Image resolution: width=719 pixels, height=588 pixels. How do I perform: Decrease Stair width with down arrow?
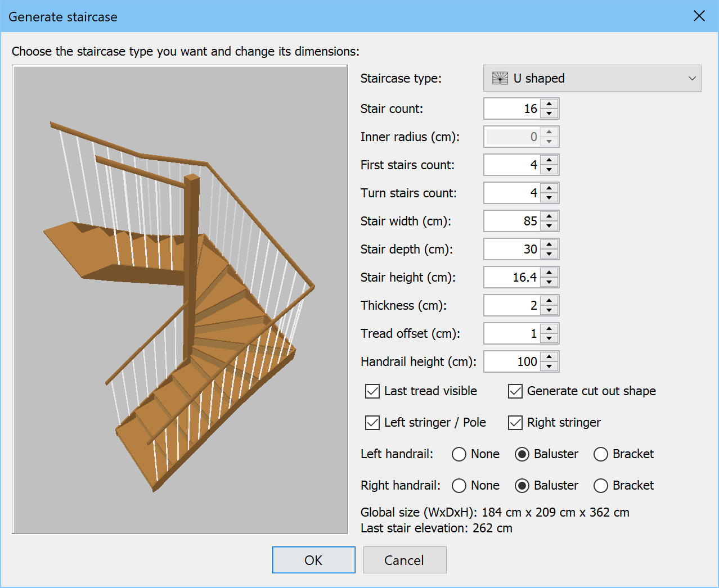(549, 226)
